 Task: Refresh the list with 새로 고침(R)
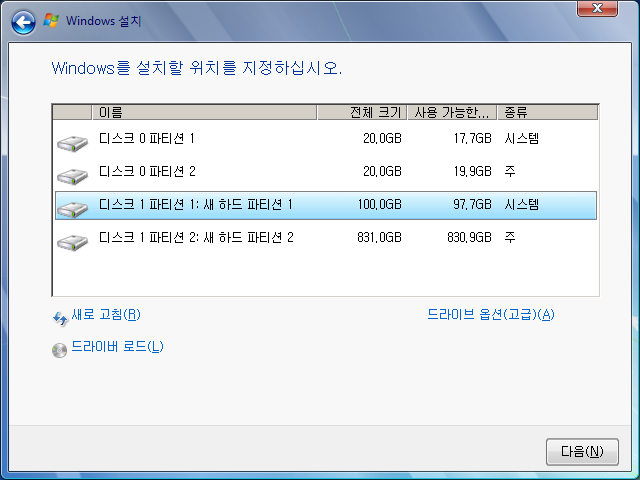(106, 314)
